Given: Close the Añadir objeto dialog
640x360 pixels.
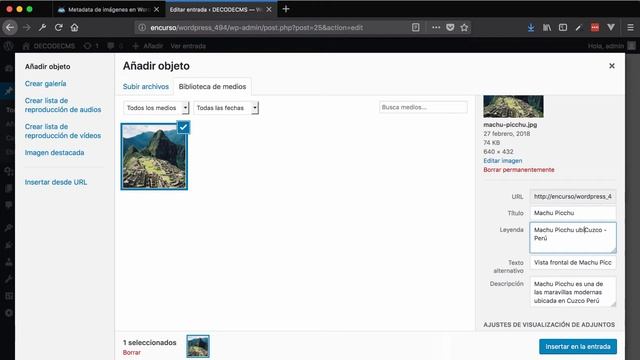Looking at the screenshot, I should [611, 66].
